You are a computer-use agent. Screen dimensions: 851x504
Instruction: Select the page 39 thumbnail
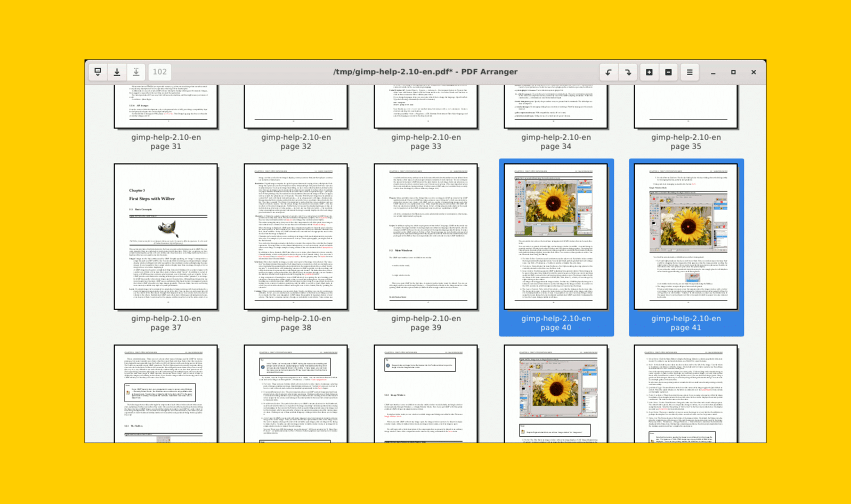click(426, 237)
